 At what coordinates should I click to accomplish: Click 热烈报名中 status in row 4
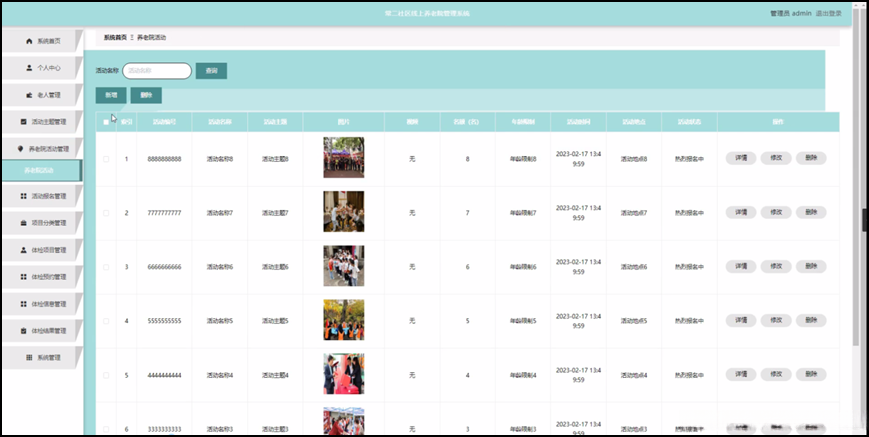[689, 321]
